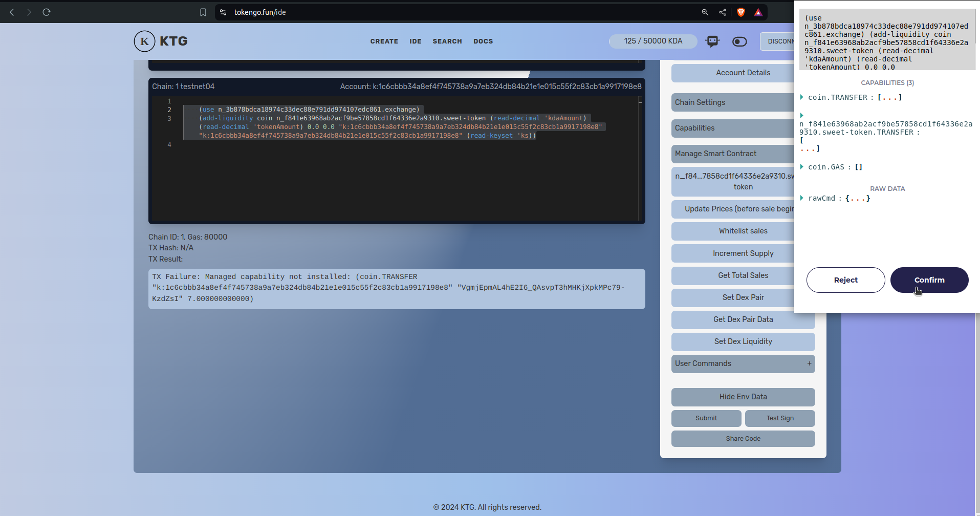Click Hide Env Data button

[x=743, y=397]
